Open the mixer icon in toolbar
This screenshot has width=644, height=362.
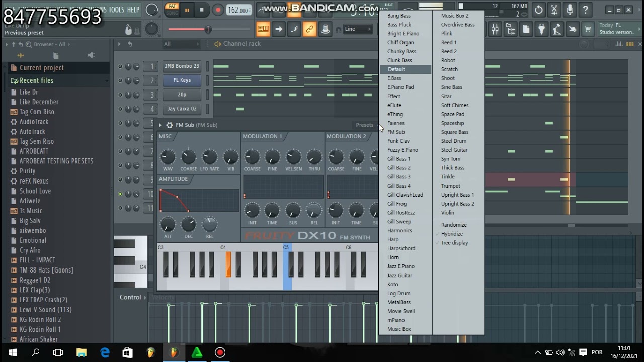tap(495, 29)
